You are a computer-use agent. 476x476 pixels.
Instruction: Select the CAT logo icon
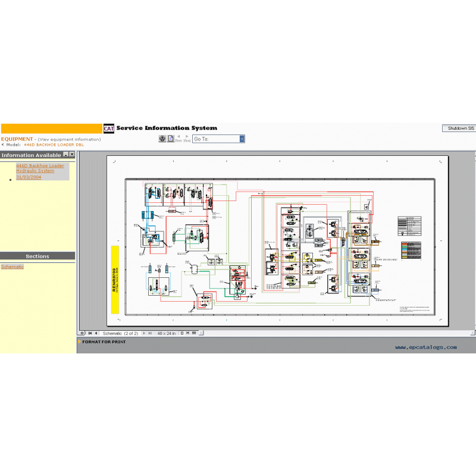point(109,127)
